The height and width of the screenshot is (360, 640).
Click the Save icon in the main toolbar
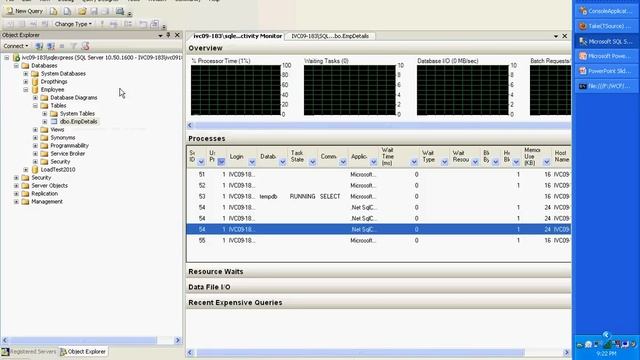(x=94, y=11)
